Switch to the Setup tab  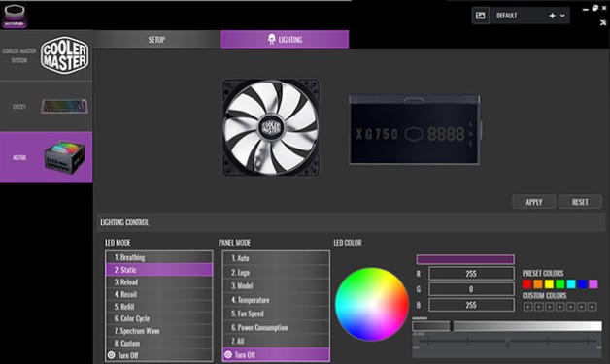[x=156, y=40]
